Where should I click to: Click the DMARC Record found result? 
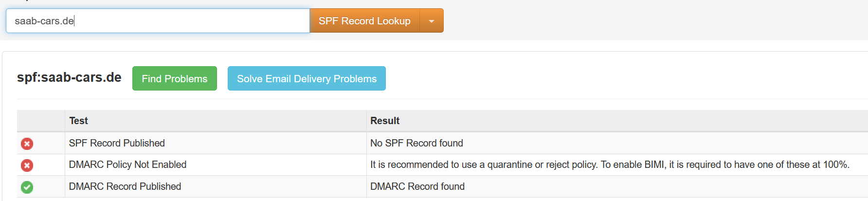pyautogui.click(x=417, y=186)
